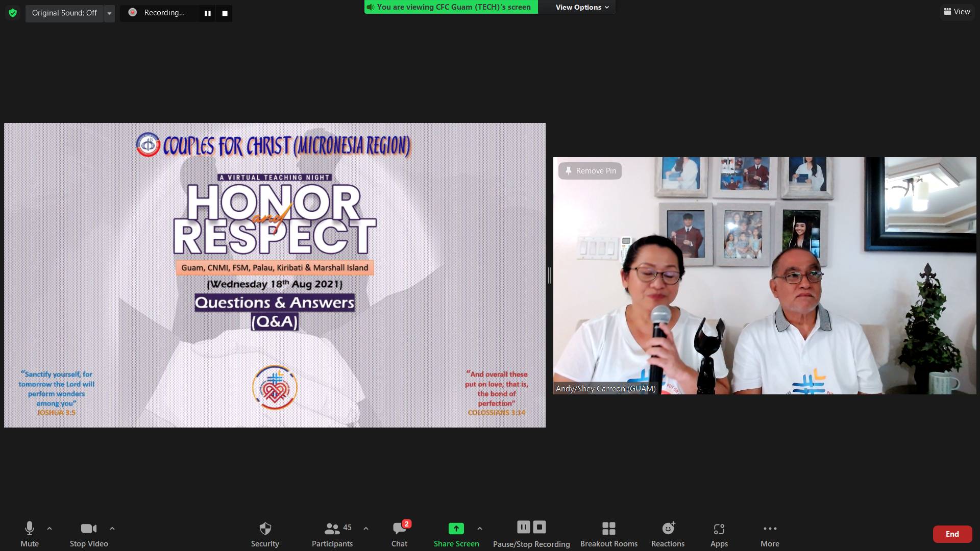Open the View layout menu
The image size is (980, 551).
point(957,12)
